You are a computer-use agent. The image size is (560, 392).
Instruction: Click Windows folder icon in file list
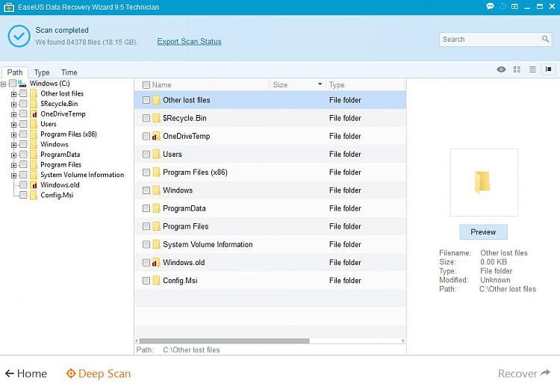tap(156, 190)
